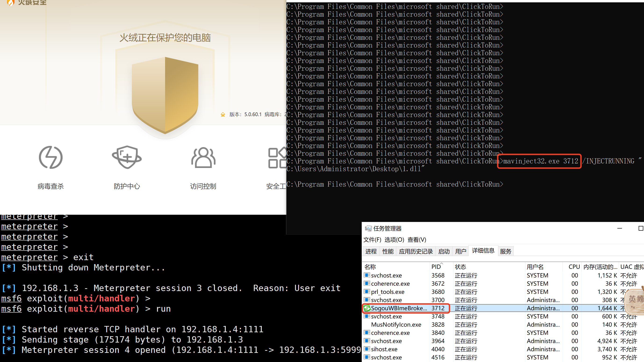Viewport: 644px width, 362px height.
Task: Click the svchost.exe icon with PID 3700
Action: coord(367,300)
